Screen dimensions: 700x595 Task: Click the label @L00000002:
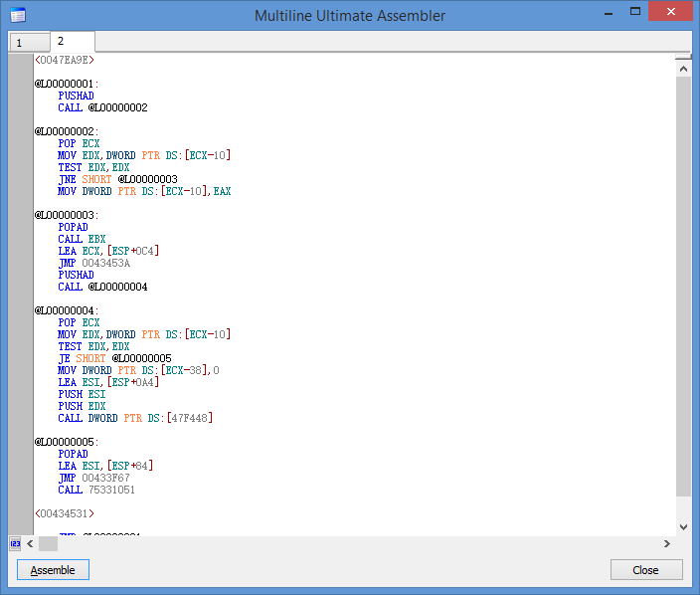(x=67, y=131)
